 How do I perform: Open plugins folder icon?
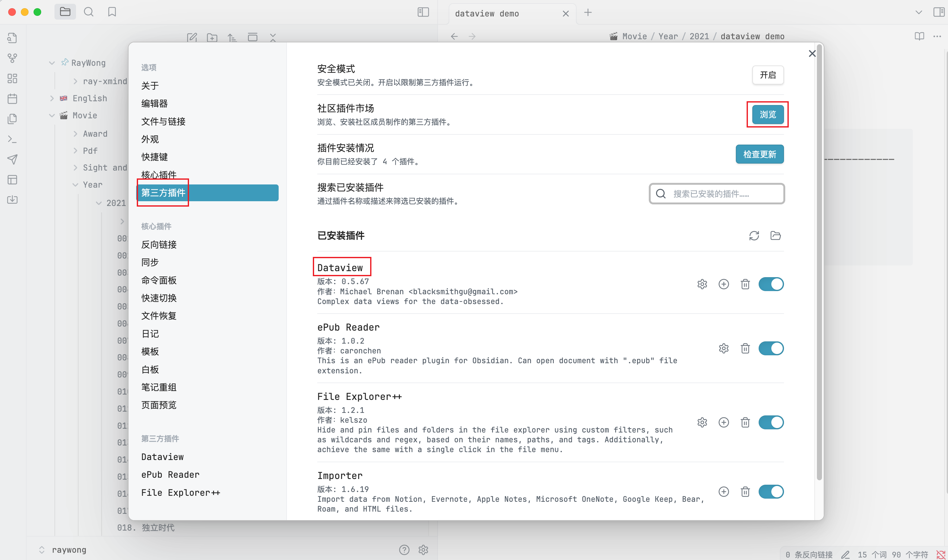click(x=775, y=236)
